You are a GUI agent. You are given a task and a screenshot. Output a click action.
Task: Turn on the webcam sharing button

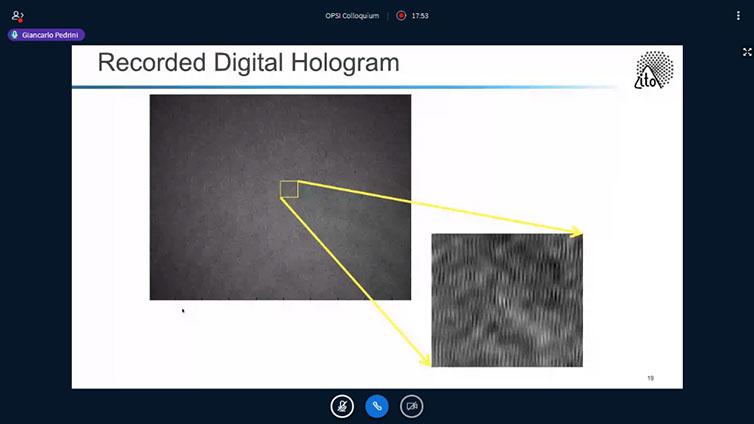click(411, 406)
